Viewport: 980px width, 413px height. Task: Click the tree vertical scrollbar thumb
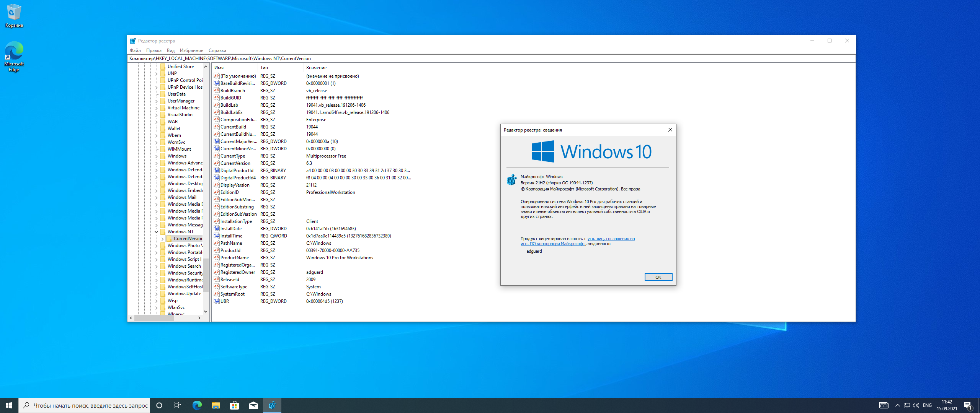(x=206, y=275)
